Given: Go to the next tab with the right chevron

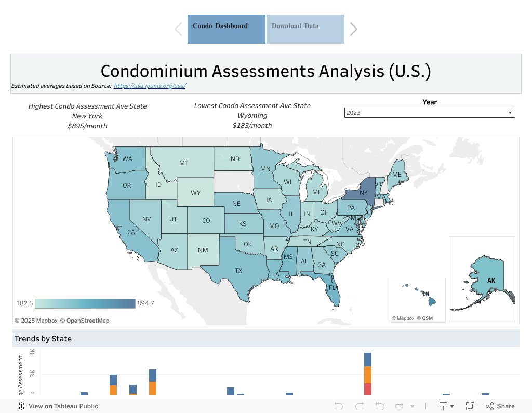Looking at the screenshot, I should click(353, 29).
